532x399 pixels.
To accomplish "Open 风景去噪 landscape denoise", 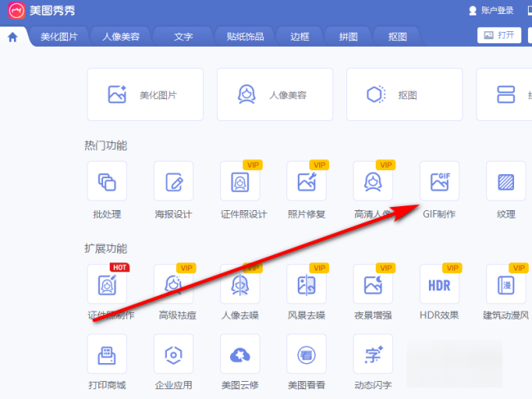I will (306, 284).
